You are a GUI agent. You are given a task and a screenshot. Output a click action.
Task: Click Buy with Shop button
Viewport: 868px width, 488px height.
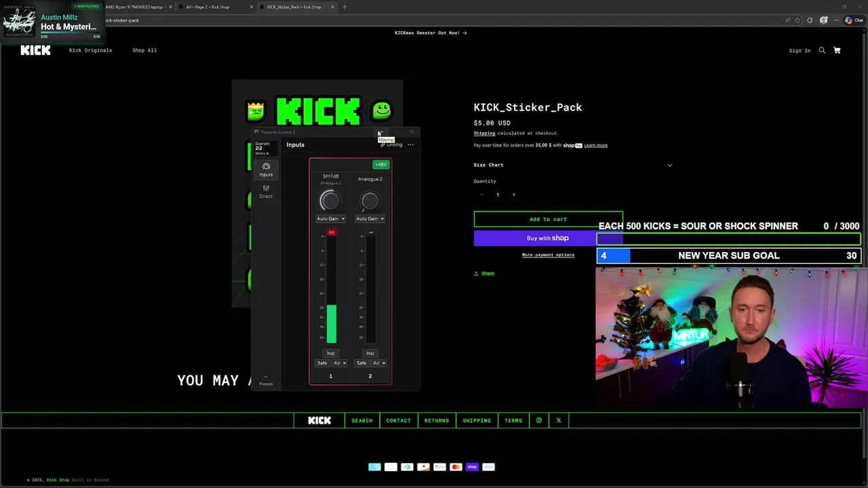548,238
